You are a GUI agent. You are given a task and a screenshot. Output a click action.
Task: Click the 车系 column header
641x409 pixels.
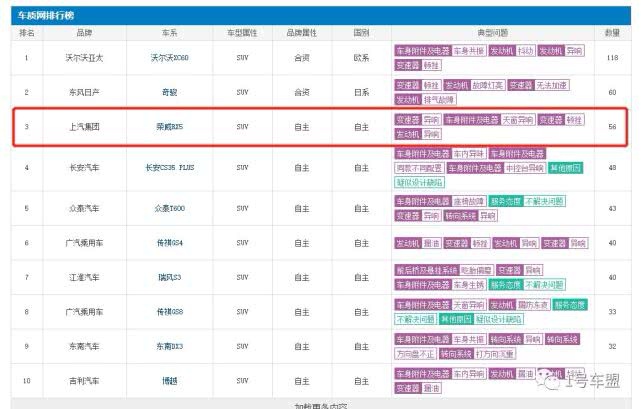(170, 33)
